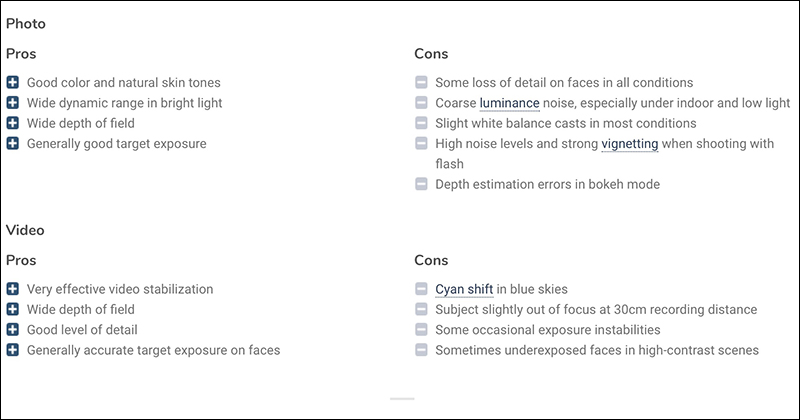Click the Photo section heading
The image size is (800, 420).
tap(26, 23)
